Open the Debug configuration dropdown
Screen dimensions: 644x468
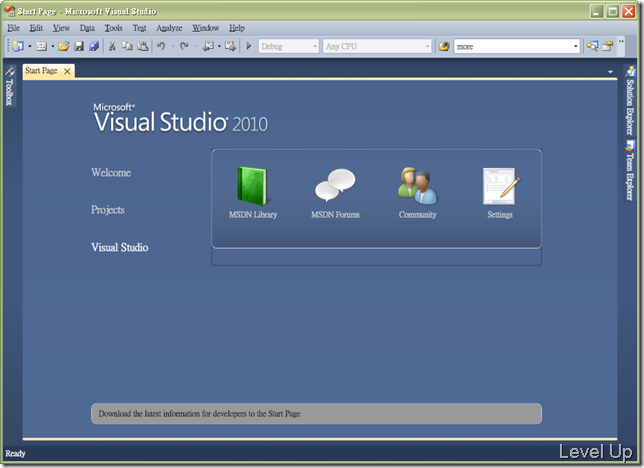point(315,46)
